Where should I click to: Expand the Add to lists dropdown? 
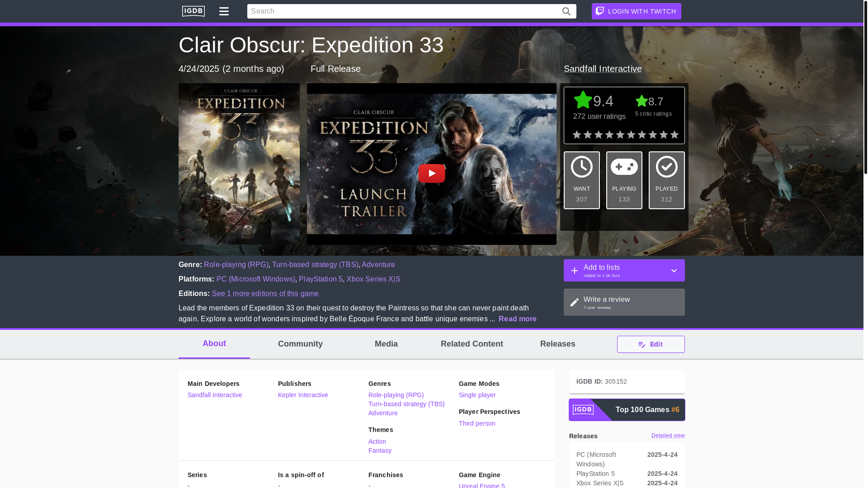coord(674,271)
